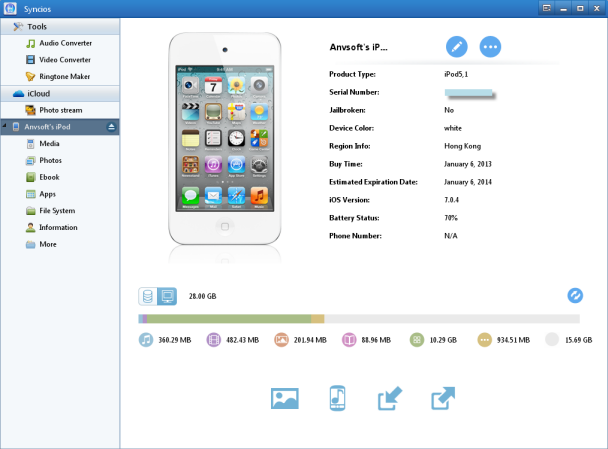
Task: Click Buy Time value January 6, 2013
Action: tap(468, 164)
